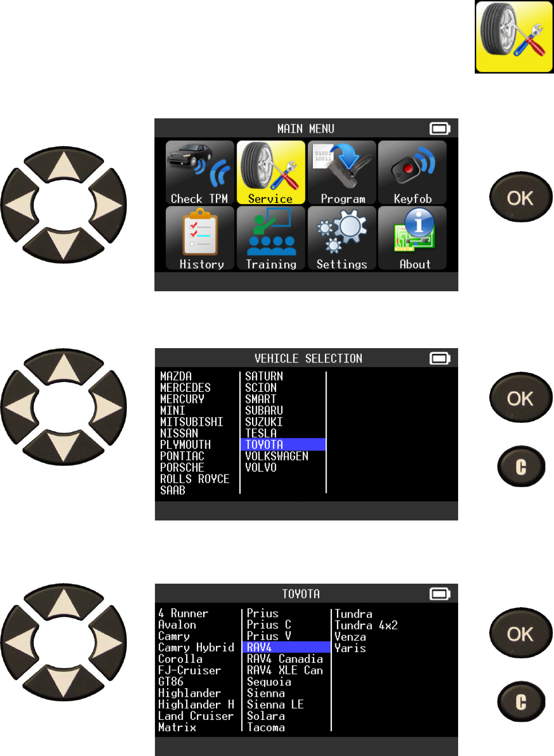The height and width of the screenshot is (756, 554).
Task: Click battery indicator on Vehicle Selection screen
Action: point(440,358)
